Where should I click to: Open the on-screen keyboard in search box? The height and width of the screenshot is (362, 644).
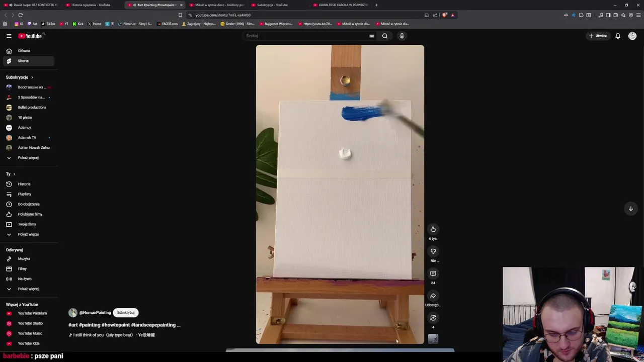point(372,36)
